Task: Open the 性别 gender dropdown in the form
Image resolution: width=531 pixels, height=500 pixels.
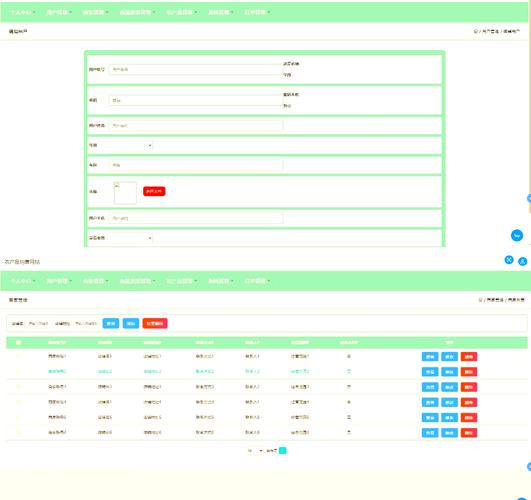Action: click(x=131, y=145)
